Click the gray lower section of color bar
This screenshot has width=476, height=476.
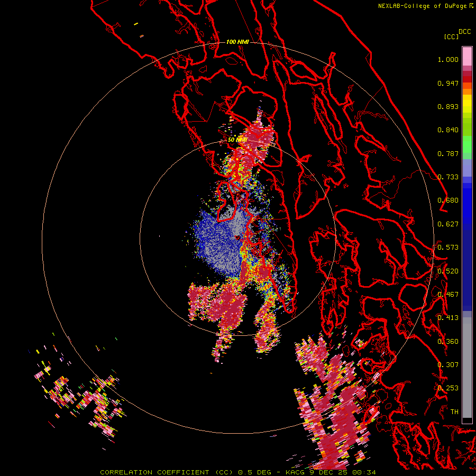[x=467, y=368]
